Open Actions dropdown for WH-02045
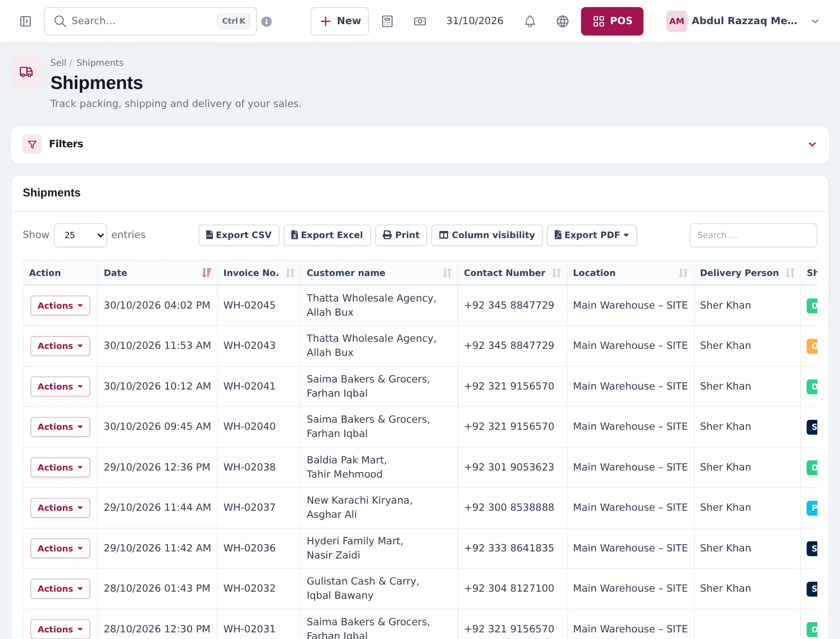This screenshot has height=639, width=840. point(60,306)
